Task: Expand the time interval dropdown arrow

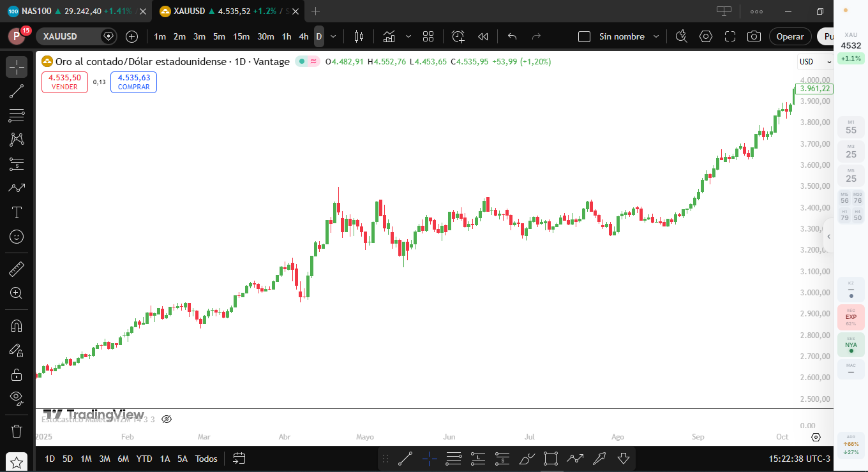Action: (333, 36)
